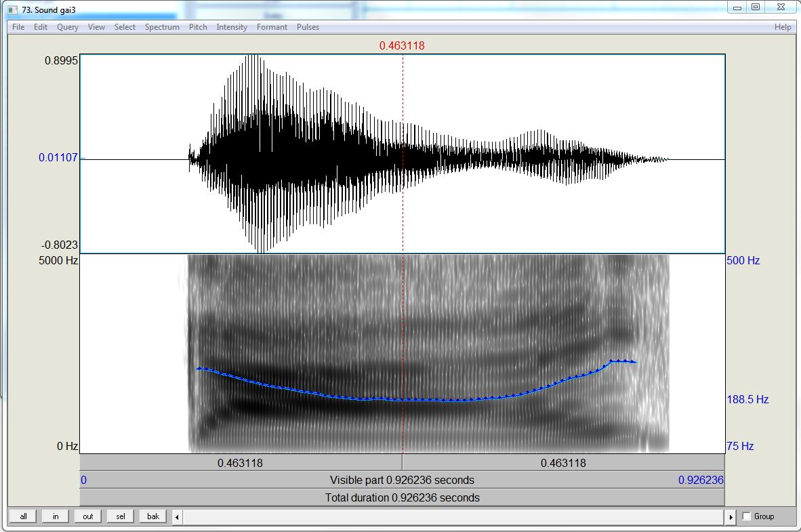Open the Edit menu
The image size is (801, 532).
click(x=41, y=27)
